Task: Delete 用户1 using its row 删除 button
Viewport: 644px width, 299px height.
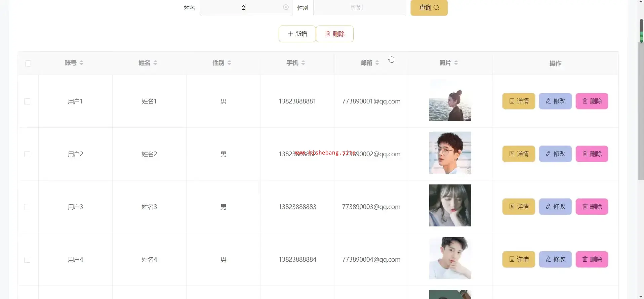Action: pos(592,101)
